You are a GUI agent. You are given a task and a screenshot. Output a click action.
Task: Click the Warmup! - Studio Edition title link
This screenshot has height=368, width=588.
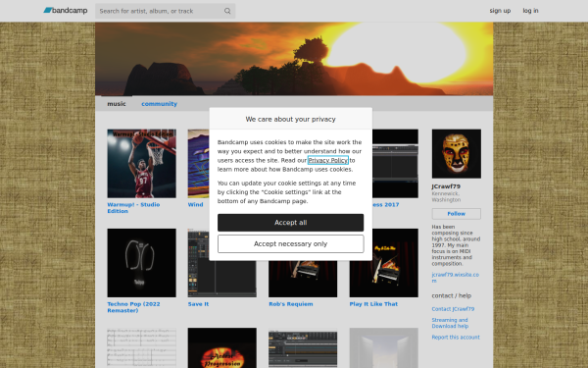[133, 208]
